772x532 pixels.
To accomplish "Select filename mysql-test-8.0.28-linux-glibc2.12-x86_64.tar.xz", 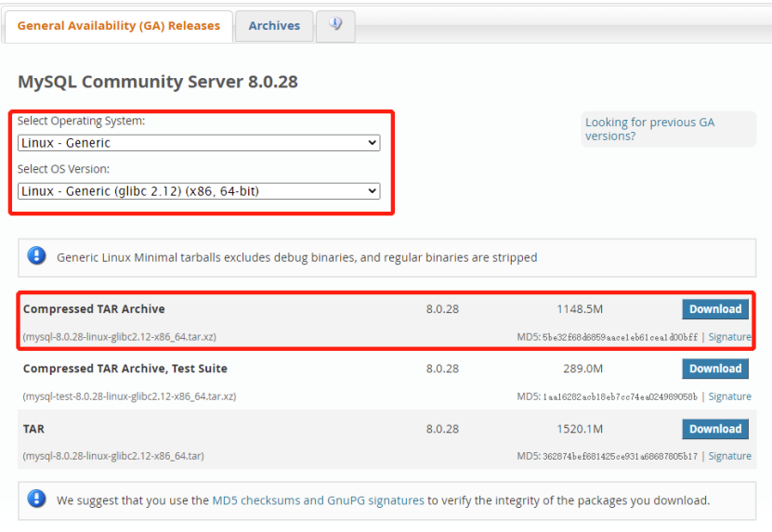I will [129, 396].
